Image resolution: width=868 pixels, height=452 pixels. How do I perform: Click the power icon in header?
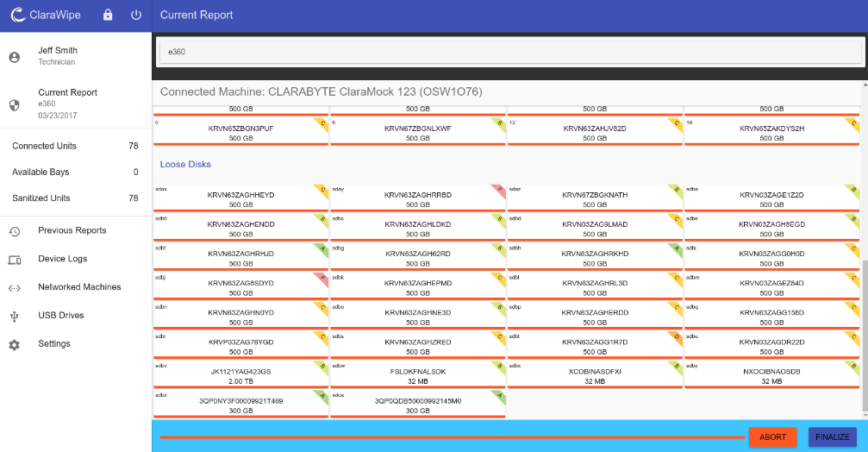[136, 15]
